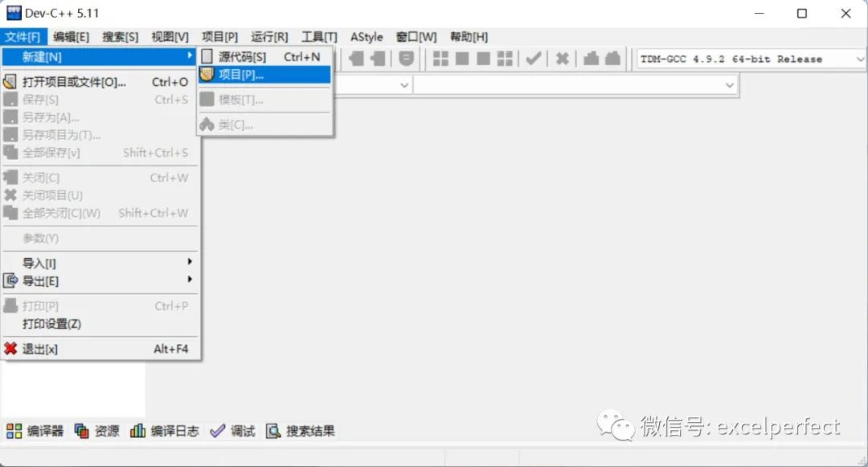
Task: Open the 搜索[S] search menu
Action: (x=120, y=37)
